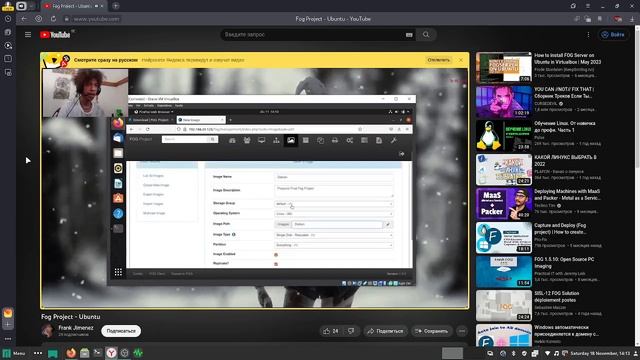The image size is (640, 360).
Task: Open the video player sidebar icon
Action: tap(8, 45)
